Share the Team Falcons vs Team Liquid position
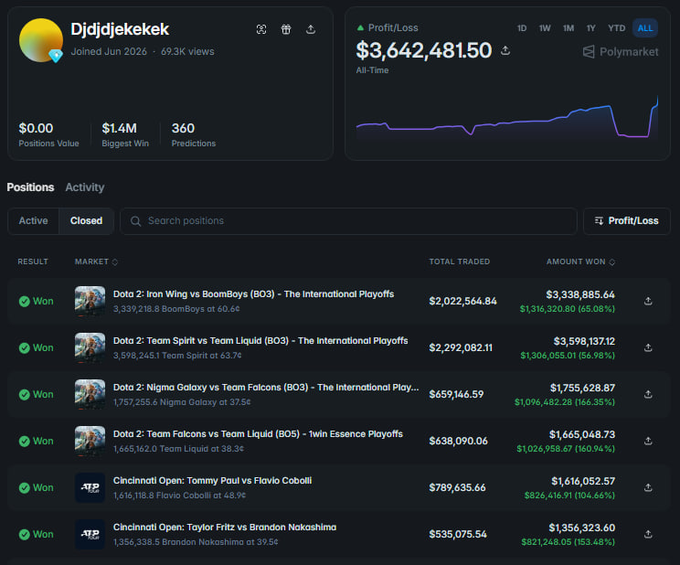This screenshot has height=565, width=680. tap(648, 441)
